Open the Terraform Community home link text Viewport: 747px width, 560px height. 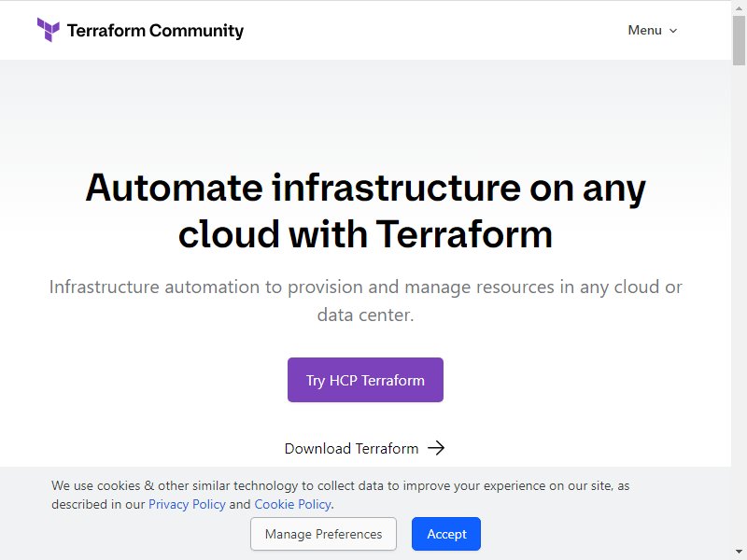click(x=155, y=31)
